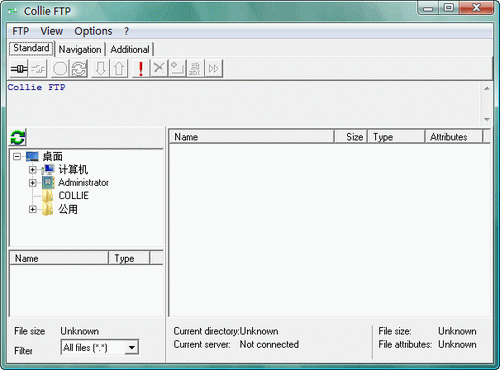The width and height of the screenshot is (500, 370).
Task: Click local file list Type column header
Action: tap(129, 258)
